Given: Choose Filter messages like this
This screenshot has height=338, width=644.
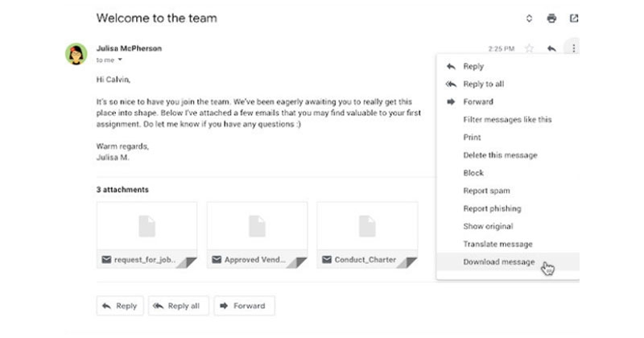Looking at the screenshot, I should (x=507, y=120).
